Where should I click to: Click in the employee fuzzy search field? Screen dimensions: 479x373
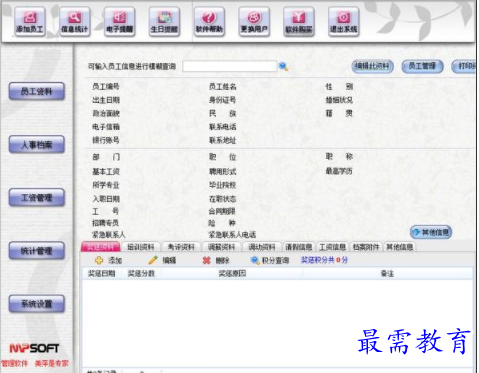tap(230, 66)
